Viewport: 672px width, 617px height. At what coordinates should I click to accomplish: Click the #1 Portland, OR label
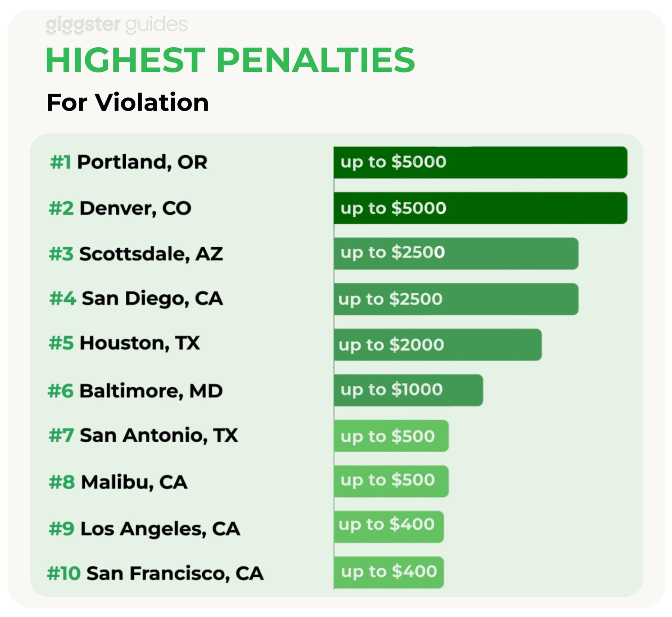[x=128, y=162]
